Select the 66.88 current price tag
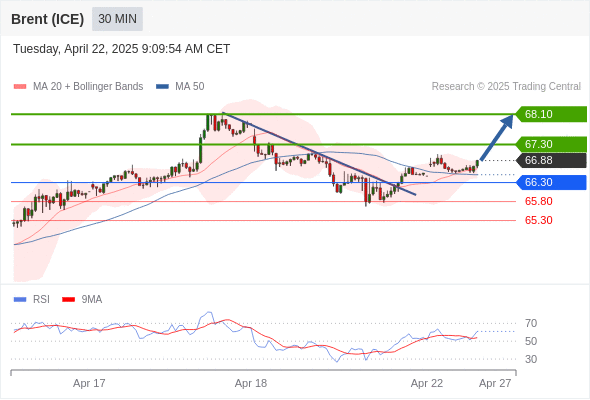 coord(551,160)
